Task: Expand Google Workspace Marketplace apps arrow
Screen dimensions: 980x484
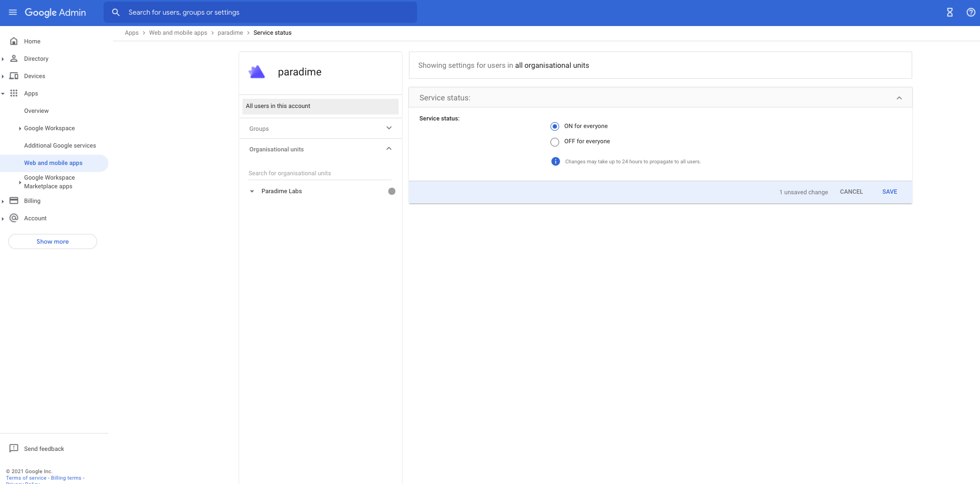Action: pyautogui.click(x=20, y=182)
